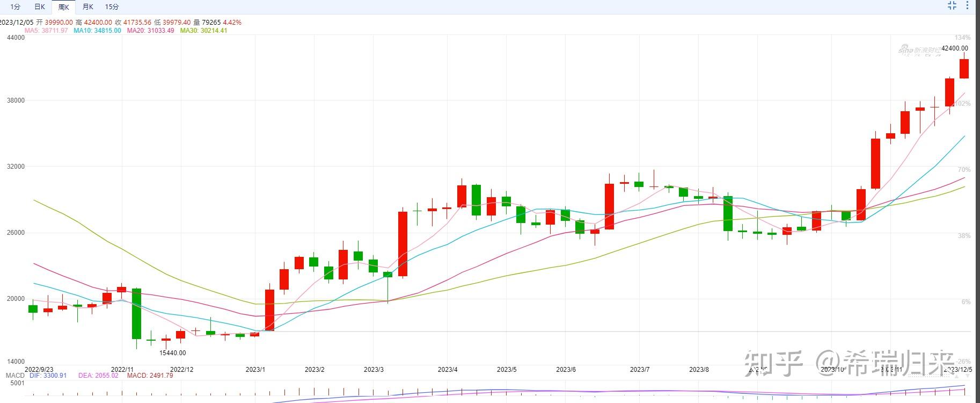The width and height of the screenshot is (980, 403).
Task: Click the open price 开 39990.00
Action: tap(54, 23)
